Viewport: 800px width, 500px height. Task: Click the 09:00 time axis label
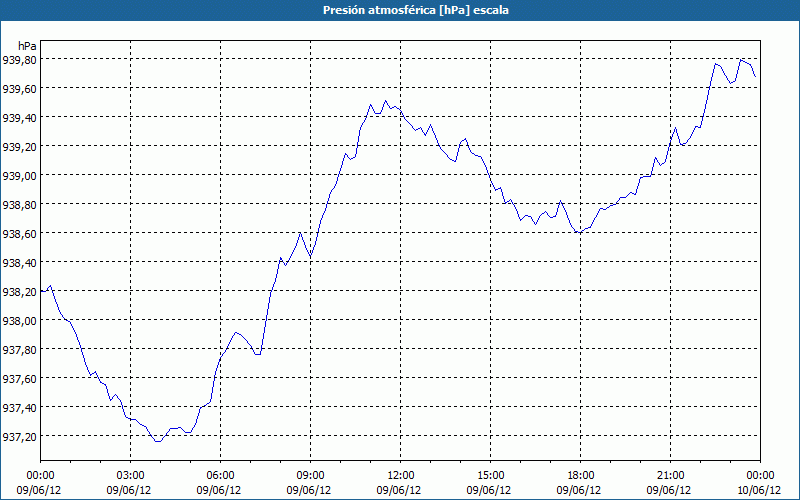(311, 476)
